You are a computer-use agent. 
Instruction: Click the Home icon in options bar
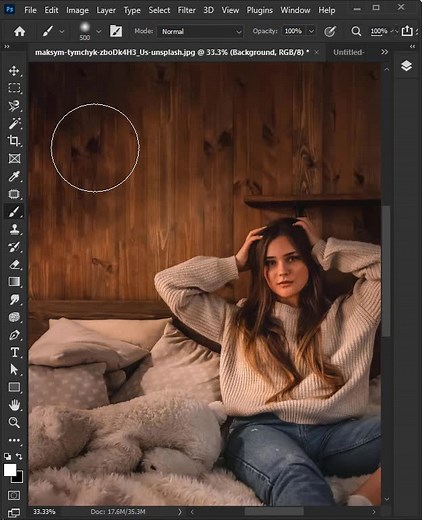pos(20,31)
